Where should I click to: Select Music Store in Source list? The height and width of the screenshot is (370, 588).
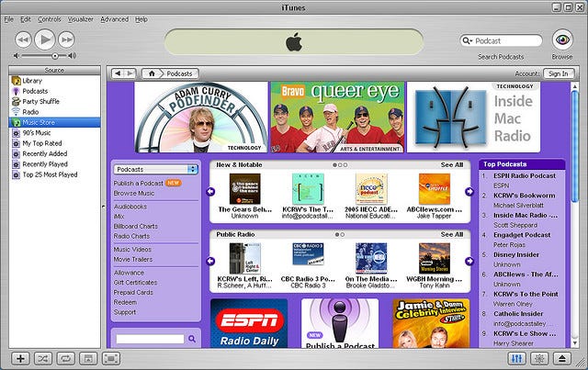(55, 122)
